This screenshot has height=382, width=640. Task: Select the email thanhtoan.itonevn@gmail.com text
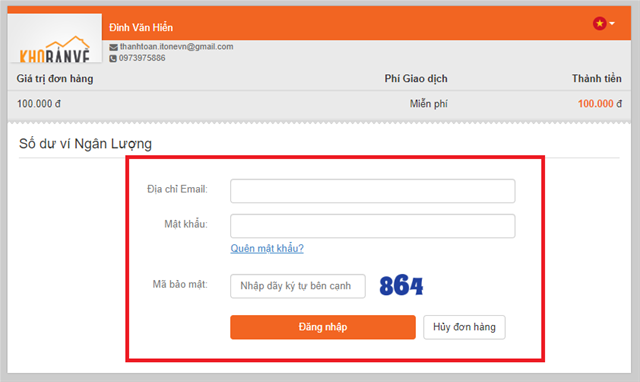tap(177, 47)
